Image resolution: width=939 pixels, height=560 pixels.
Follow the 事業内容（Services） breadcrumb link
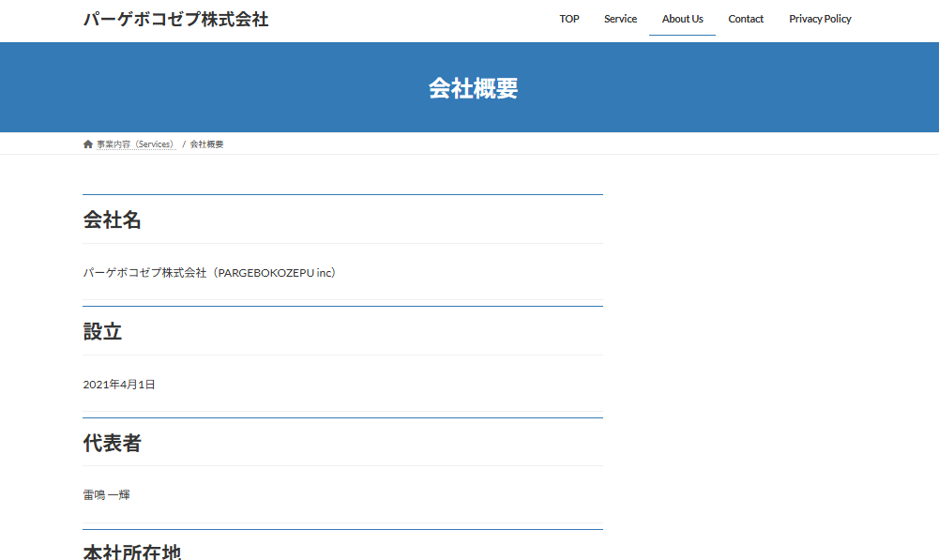tap(135, 144)
